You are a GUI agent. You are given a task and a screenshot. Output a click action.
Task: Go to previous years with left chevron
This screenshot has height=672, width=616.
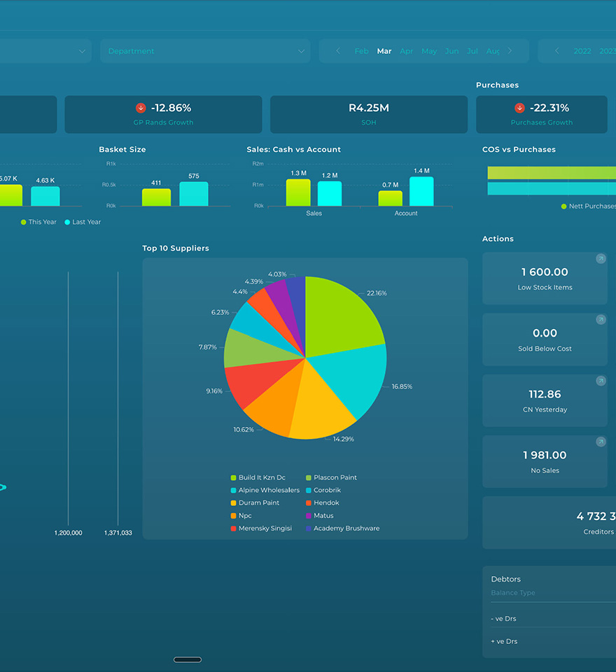(x=556, y=50)
